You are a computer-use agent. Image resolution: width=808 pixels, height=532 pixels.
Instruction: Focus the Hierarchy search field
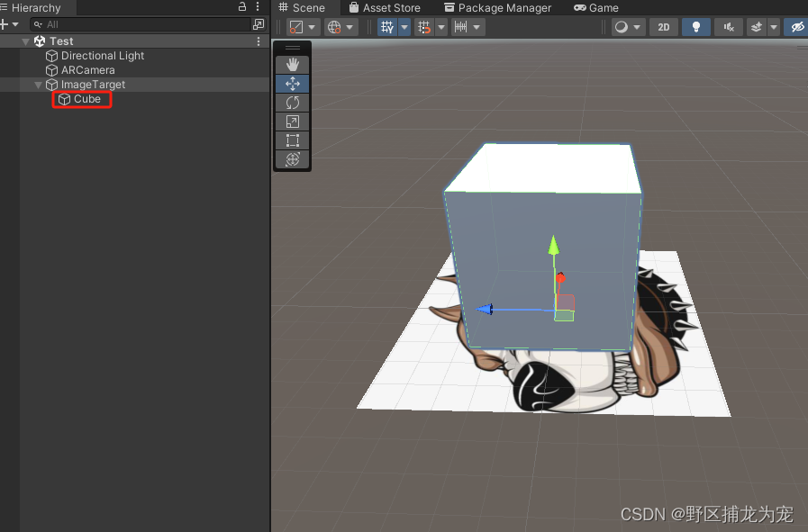[x=141, y=24]
